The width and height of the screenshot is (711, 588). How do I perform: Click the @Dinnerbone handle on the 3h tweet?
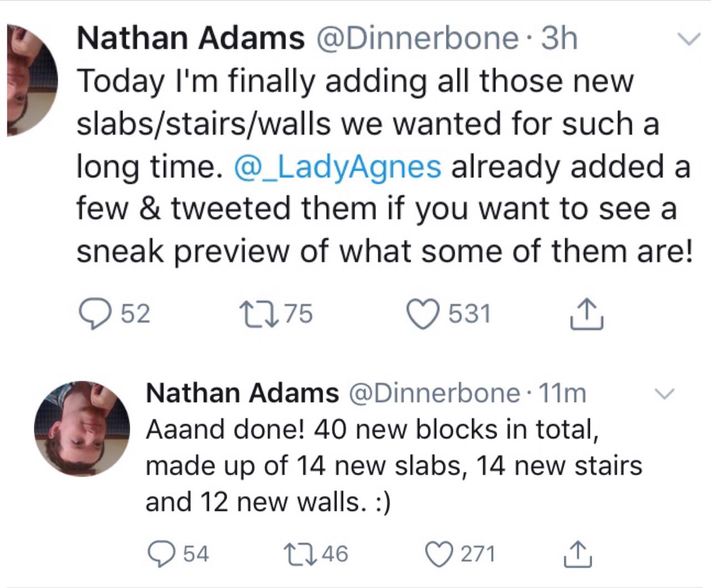416,38
